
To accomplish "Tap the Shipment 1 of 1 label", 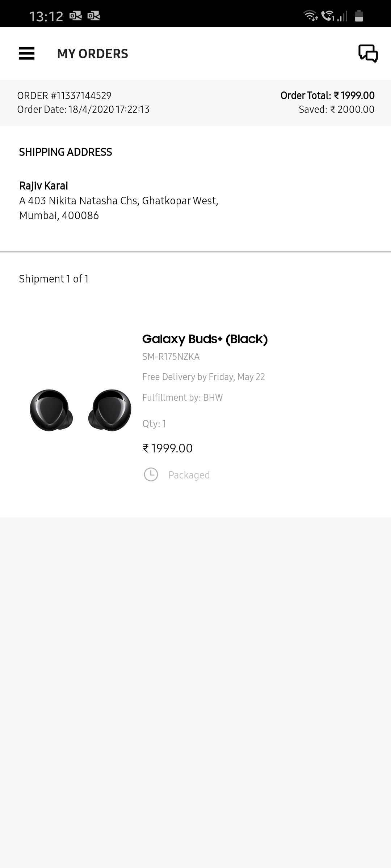I will tap(54, 279).
